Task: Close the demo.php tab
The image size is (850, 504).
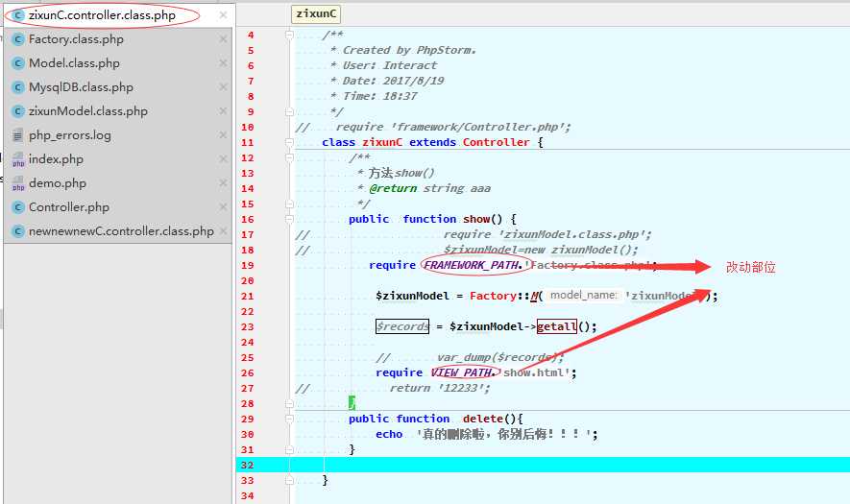Action: click(223, 183)
